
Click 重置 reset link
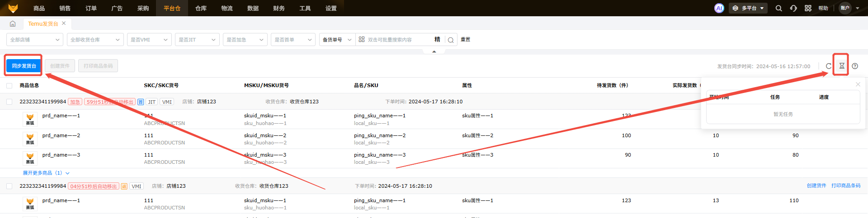(466, 39)
